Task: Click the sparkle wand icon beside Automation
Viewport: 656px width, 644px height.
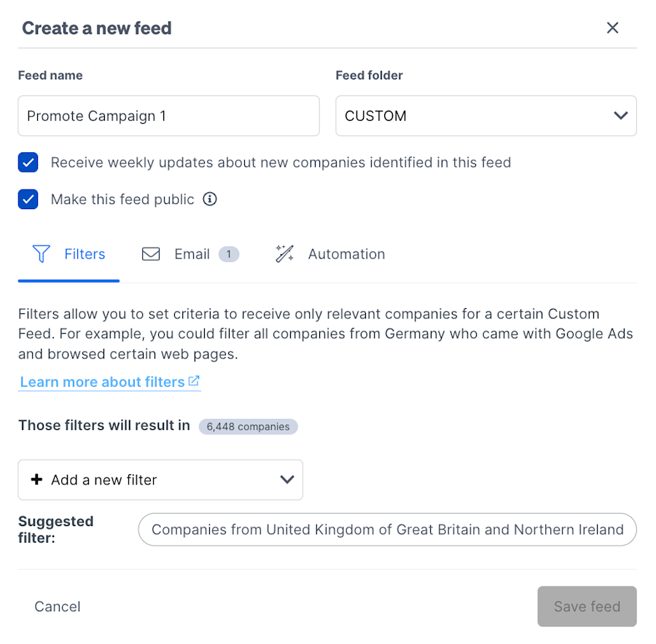Action: tap(284, 254)
